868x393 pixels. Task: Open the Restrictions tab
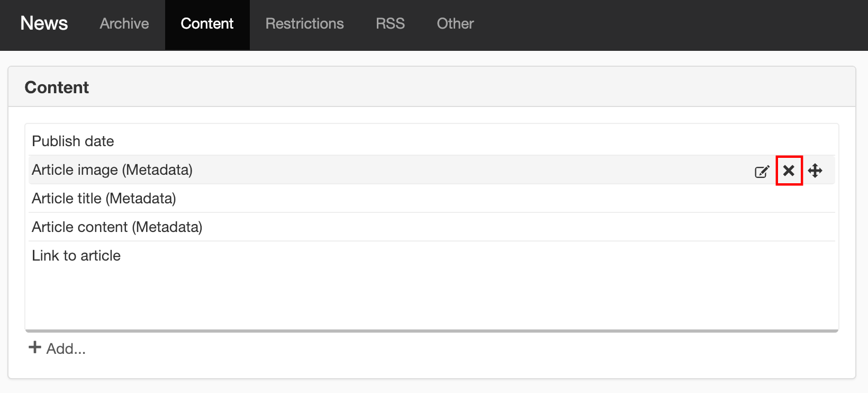[x=304, y=24]
